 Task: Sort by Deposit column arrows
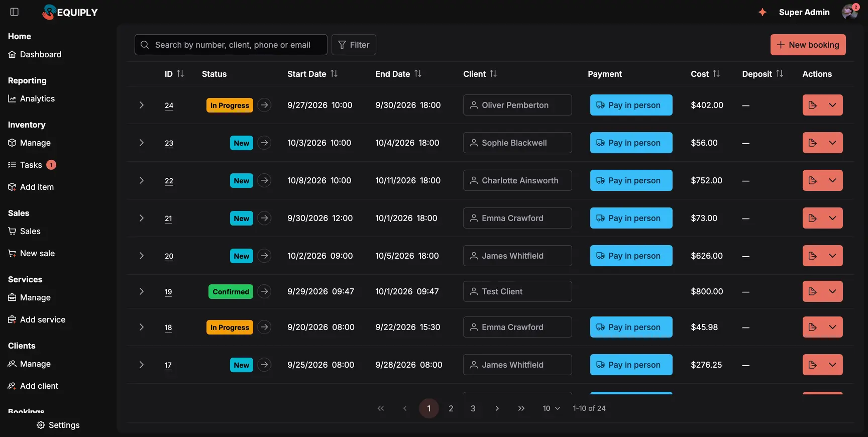coord(780,74)
